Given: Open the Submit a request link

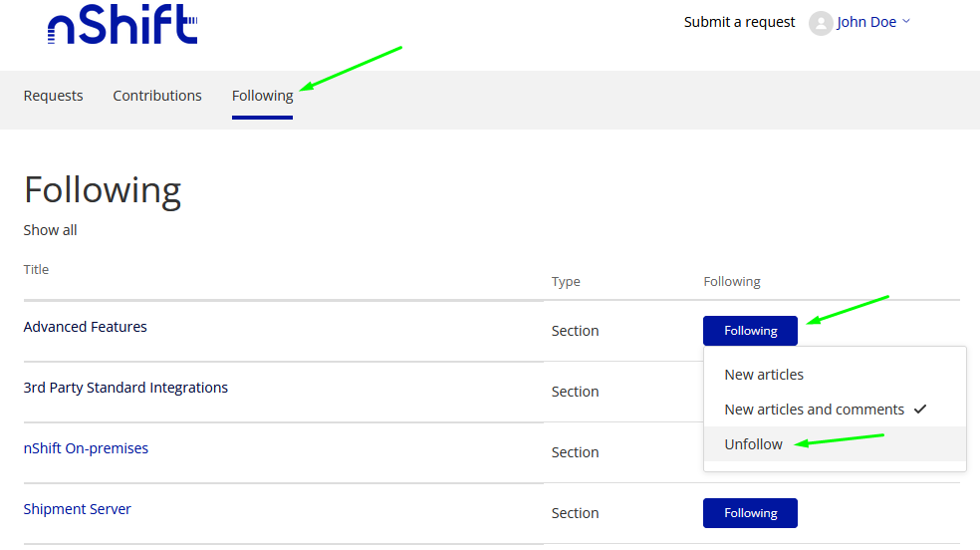Looking at the screenshot, I should (739, 22).
